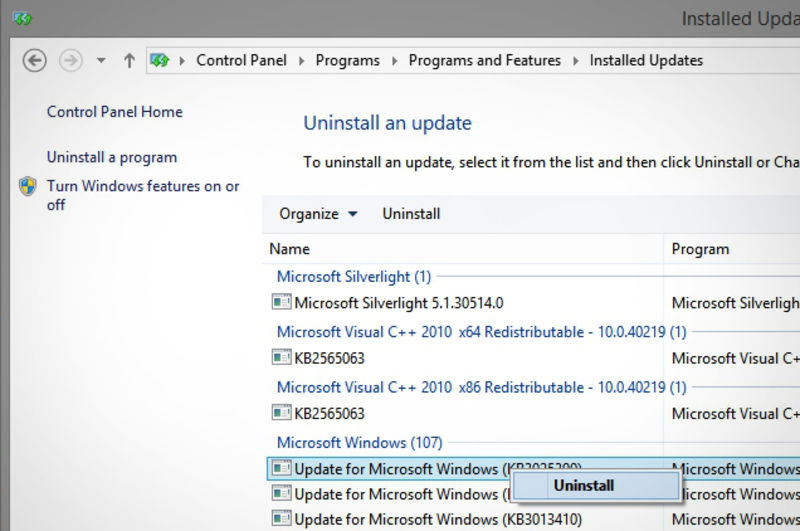
Task: Open the Organize dropdown menu
Action: (318, 214)
